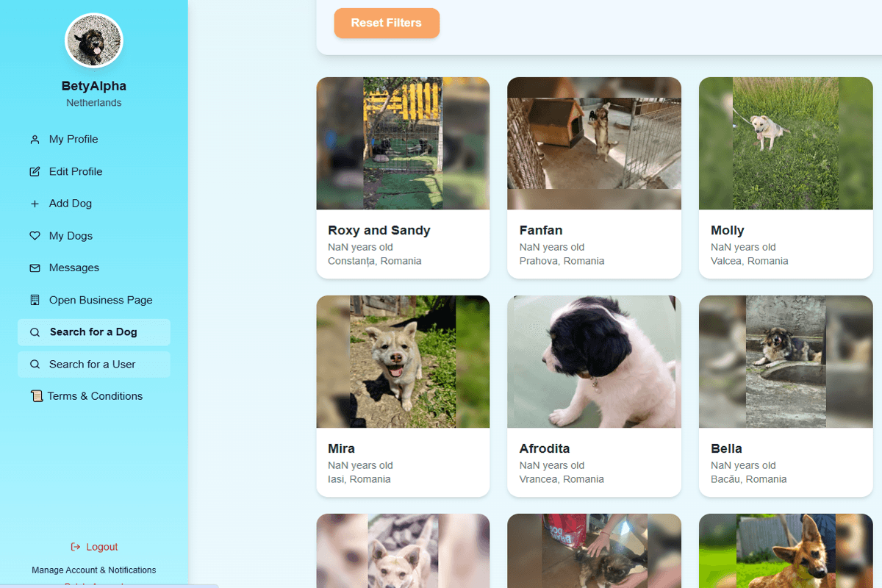Image resolution: width=882 pixels, height=588 pixels.
Task: Open the BetyAlpha profile avatar
Action: pyautogui.click(x=94, y=41)
